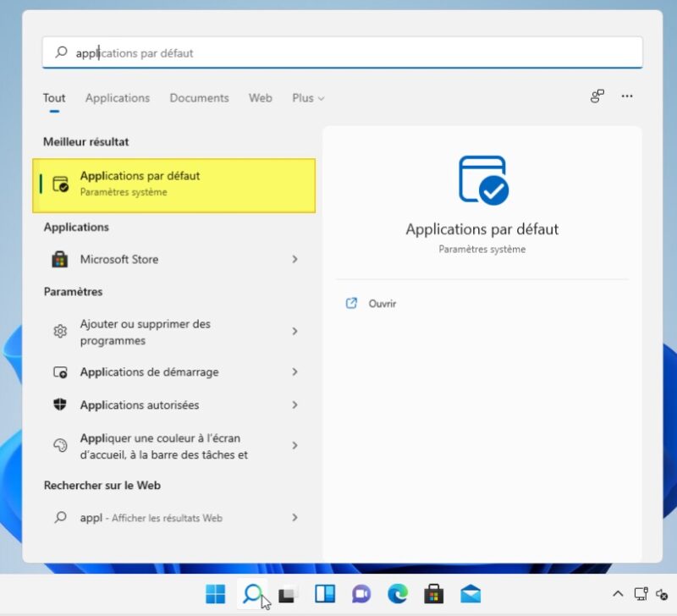
Task: Click the taskbar Search magnifier icon
Action: click(252, 594)
